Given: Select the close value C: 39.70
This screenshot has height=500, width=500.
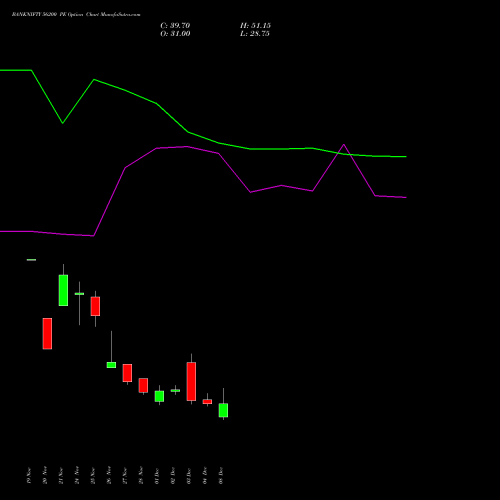Looking at the screenshot, I should [x=175, y=26].
